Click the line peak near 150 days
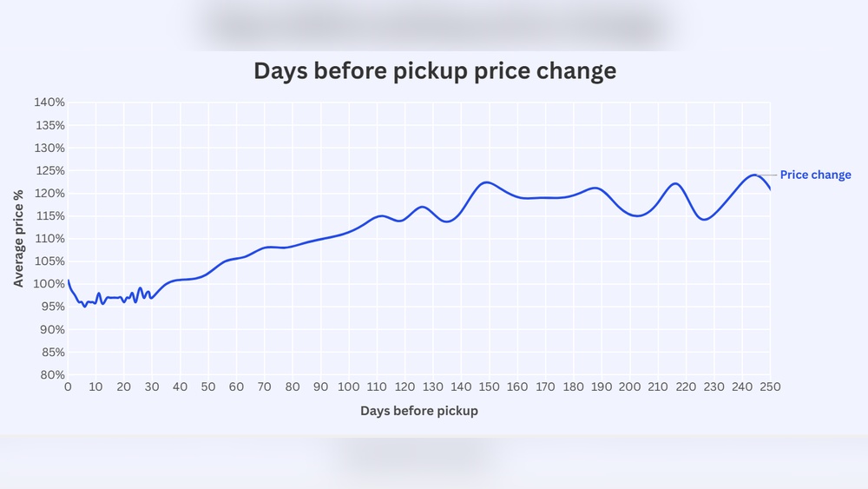The image size is (868, 489). (x=486, y=182)
